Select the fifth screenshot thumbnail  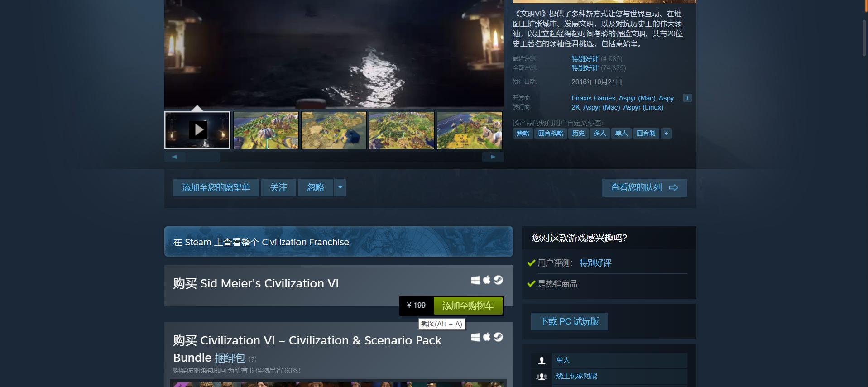pos(470,130)
